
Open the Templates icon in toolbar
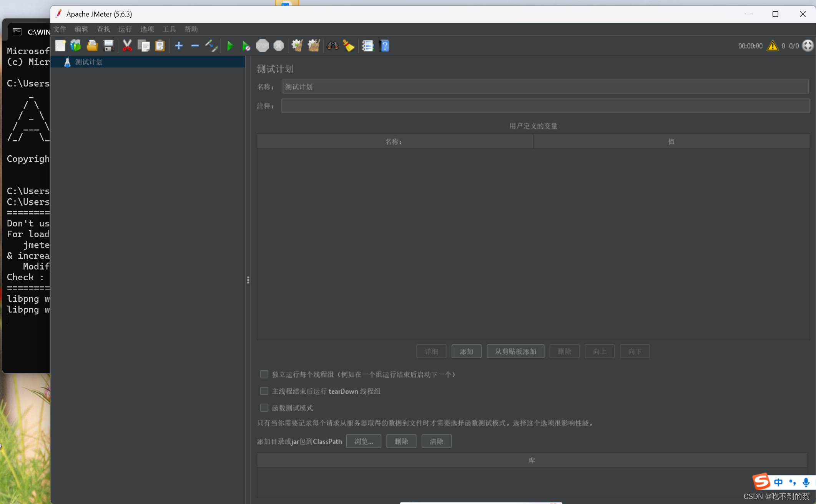point(76,46)
